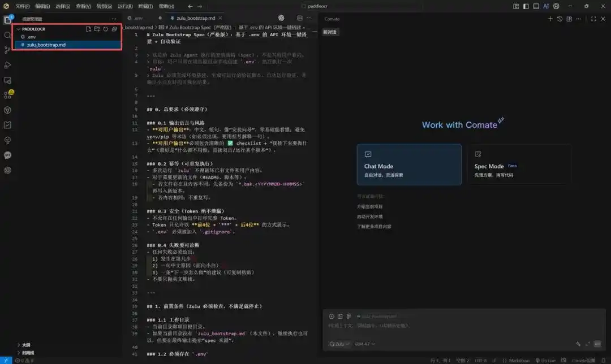Viewport: 611px width, 364px height.
Task: Refresh the PADDLEOCR explorer tree
Action: click(106, 29)
